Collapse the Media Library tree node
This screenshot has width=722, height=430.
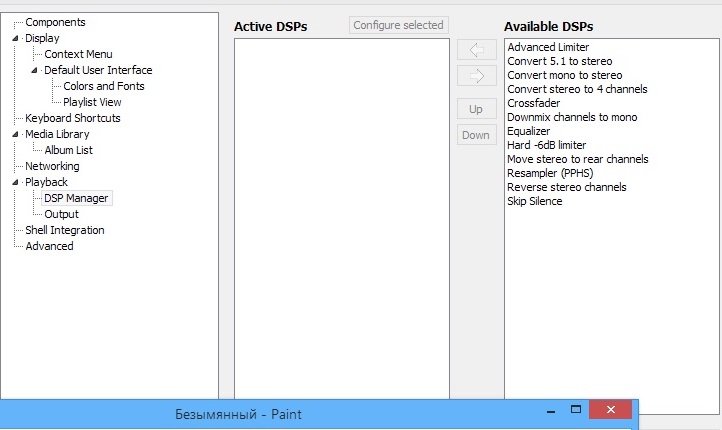(15, 134)
